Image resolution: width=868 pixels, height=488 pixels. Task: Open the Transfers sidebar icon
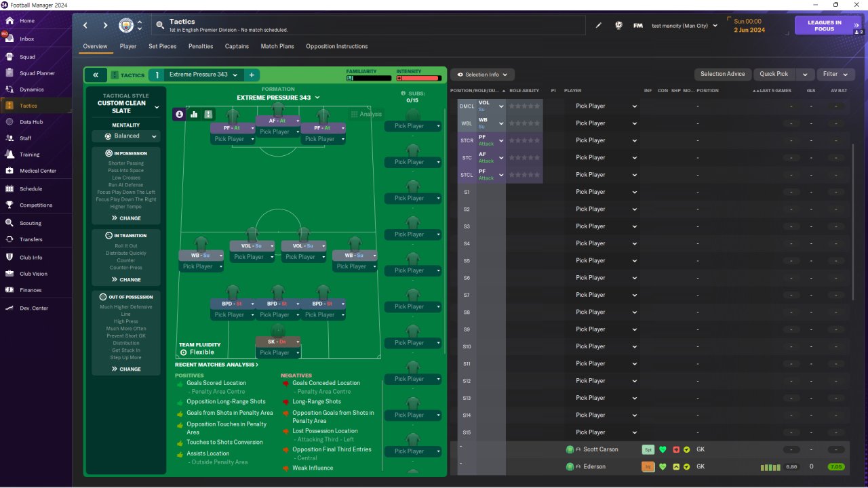(9, 239)
